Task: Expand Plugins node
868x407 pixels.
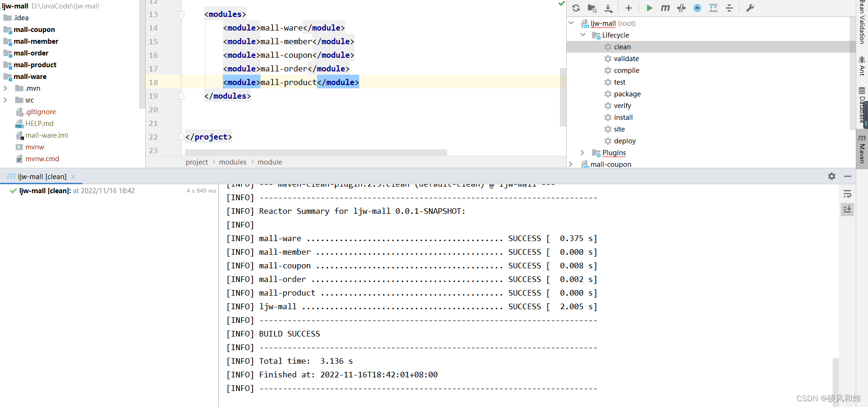Action: pyautogui.click(x=582, y=152)
